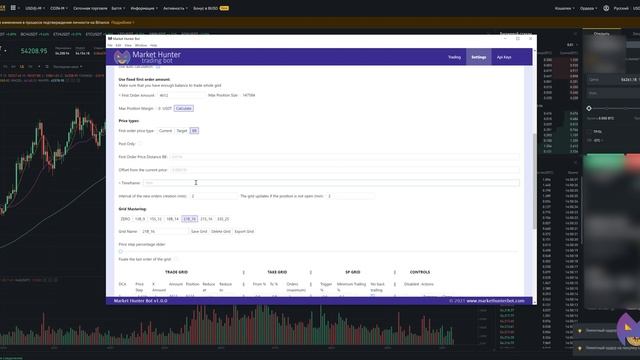Open the File menu in Market Hunter Bot
This screenshot has height=360, width=640.
click(110, 45)
